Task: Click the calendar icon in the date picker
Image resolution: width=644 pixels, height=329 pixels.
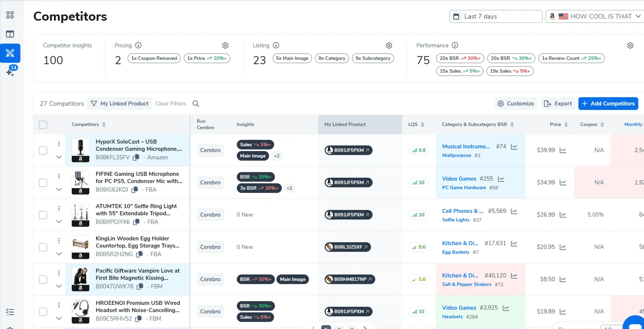Action: 456,16
